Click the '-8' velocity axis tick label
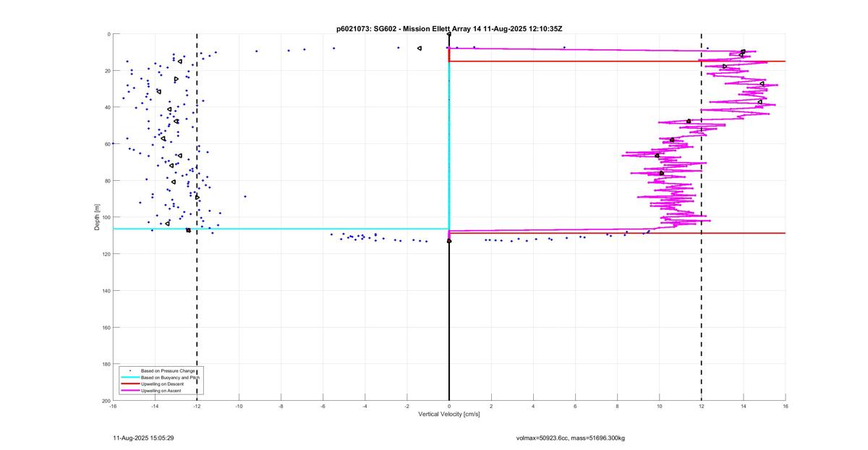 [x=281, y=406]
